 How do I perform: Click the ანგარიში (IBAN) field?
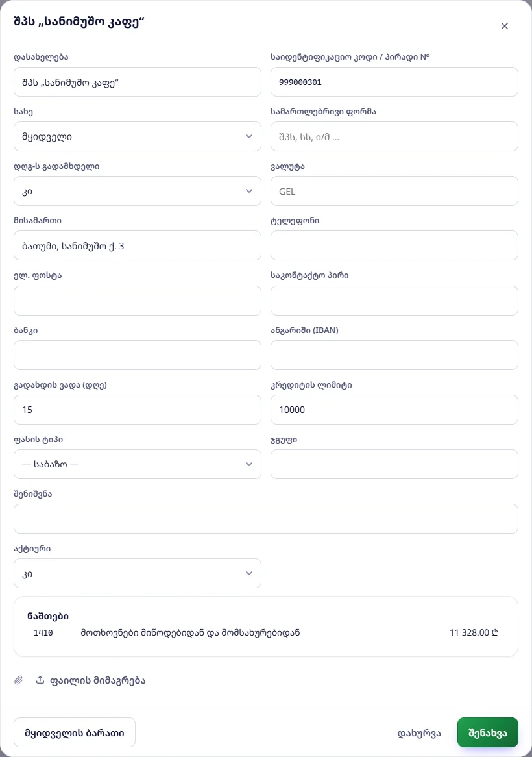pyautogui.click(x=394, y=355)
